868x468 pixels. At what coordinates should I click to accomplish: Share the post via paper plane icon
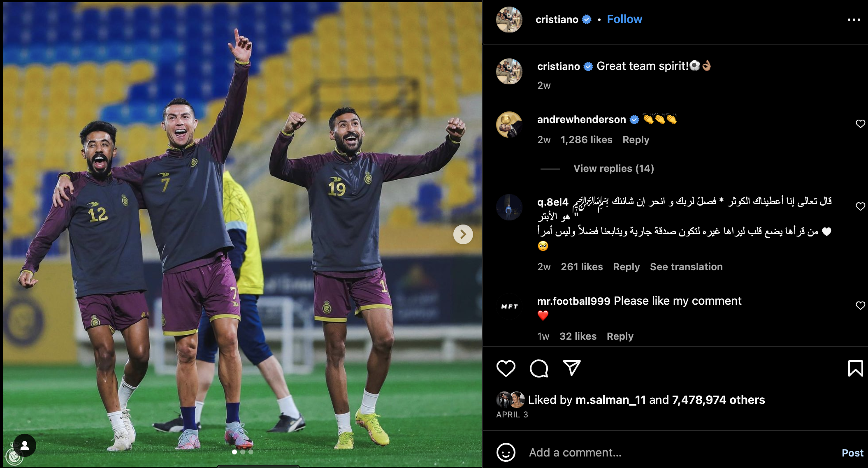571,368
